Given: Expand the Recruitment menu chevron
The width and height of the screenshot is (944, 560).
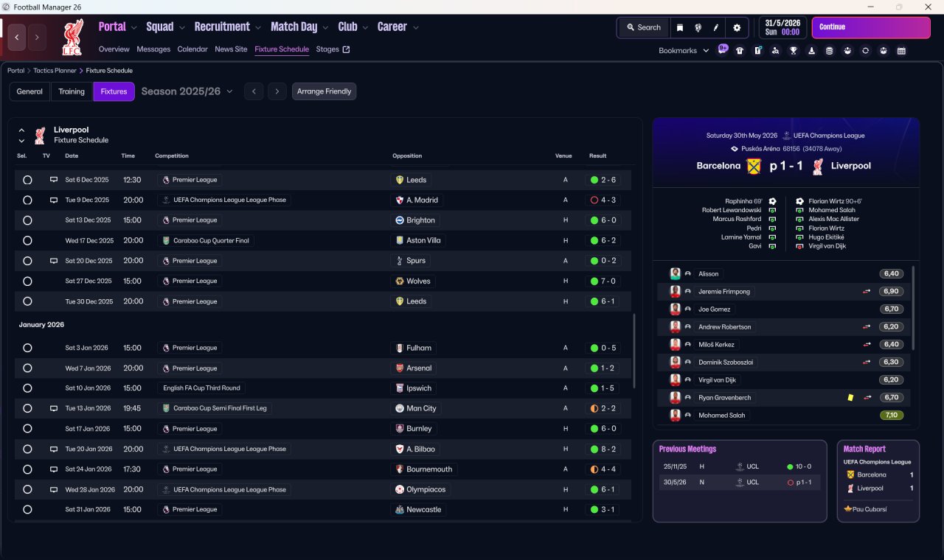Looking at the screenshot, I should pyautogui.click(x=258, y=28).
